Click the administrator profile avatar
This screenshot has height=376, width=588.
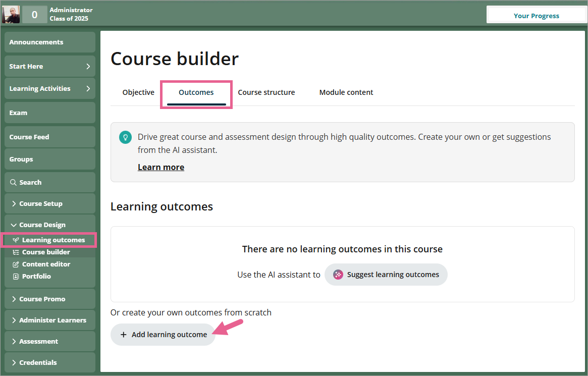point(11,15)
